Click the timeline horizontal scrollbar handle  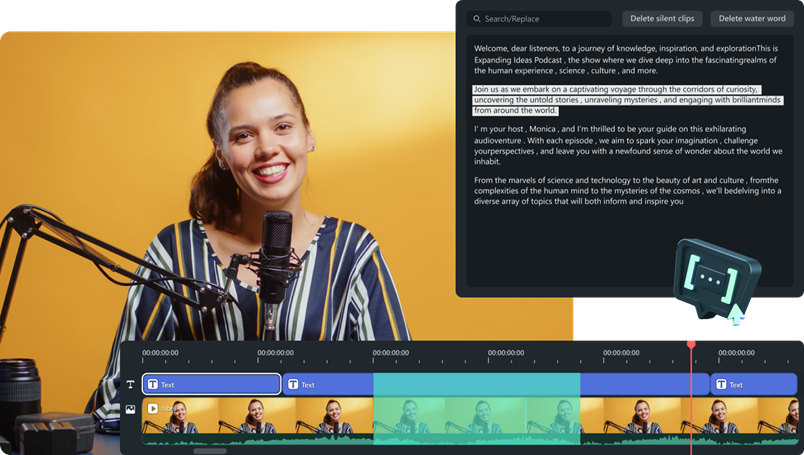click(x=210, y=451)
